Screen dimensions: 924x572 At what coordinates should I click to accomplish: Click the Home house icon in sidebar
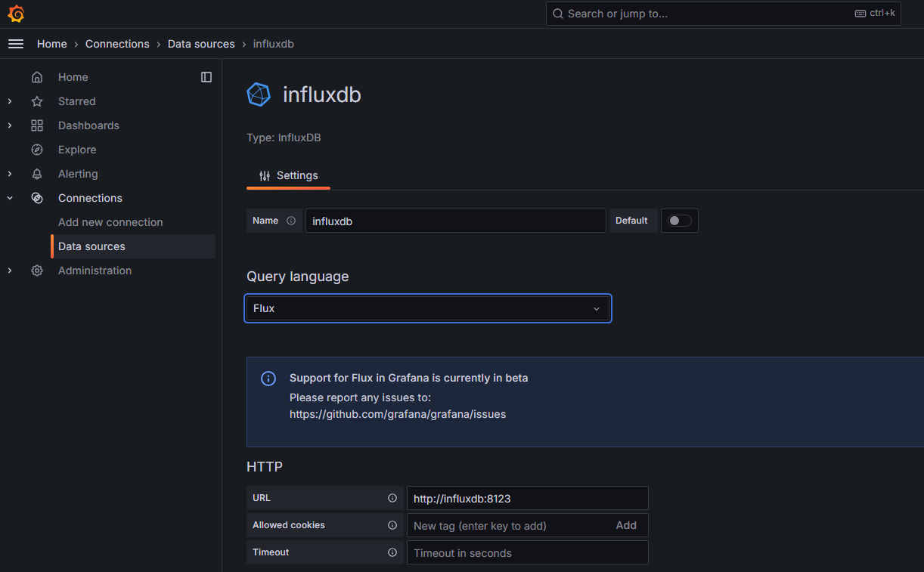coord(37,77)
